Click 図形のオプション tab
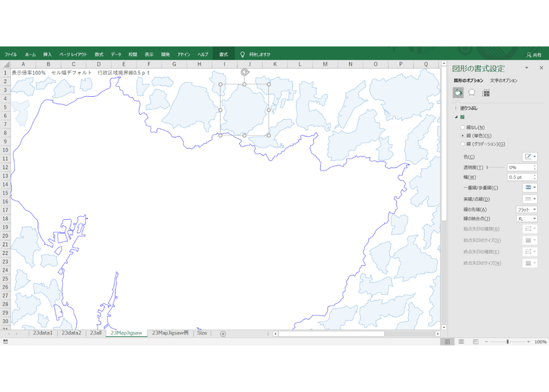The image size is (549, 392). [x=468, y=81]
